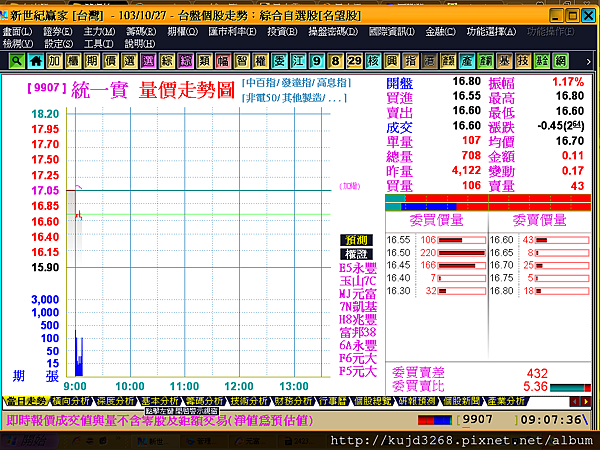The image size is (600, 450).
Task: Open the 主力(M) menu
Action: coord(99,32)
